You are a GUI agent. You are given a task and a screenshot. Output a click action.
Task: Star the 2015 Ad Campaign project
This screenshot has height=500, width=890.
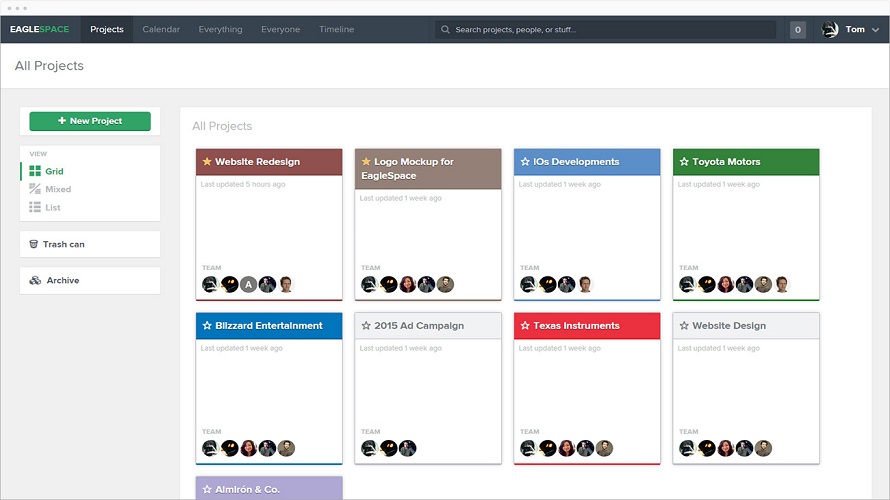point(366,326)
